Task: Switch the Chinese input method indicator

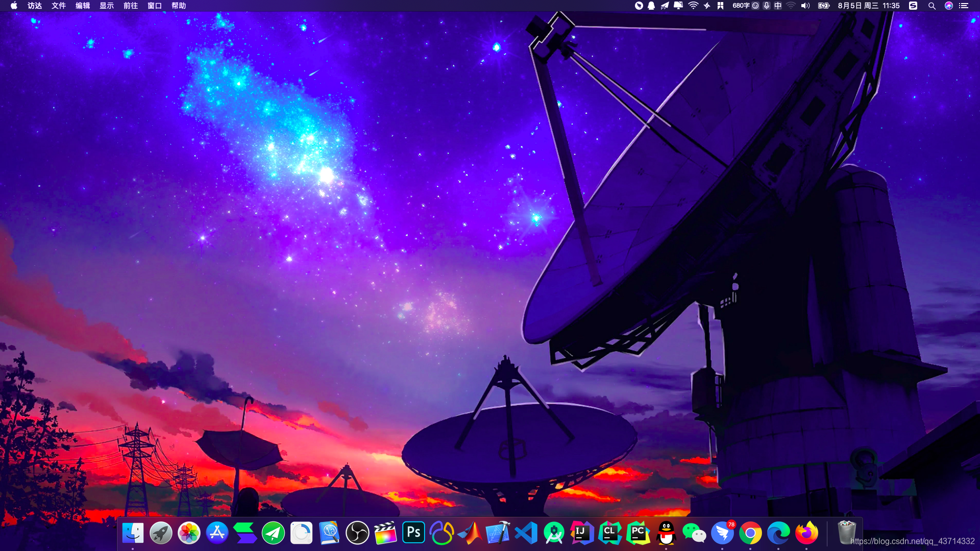Action: 778,6
